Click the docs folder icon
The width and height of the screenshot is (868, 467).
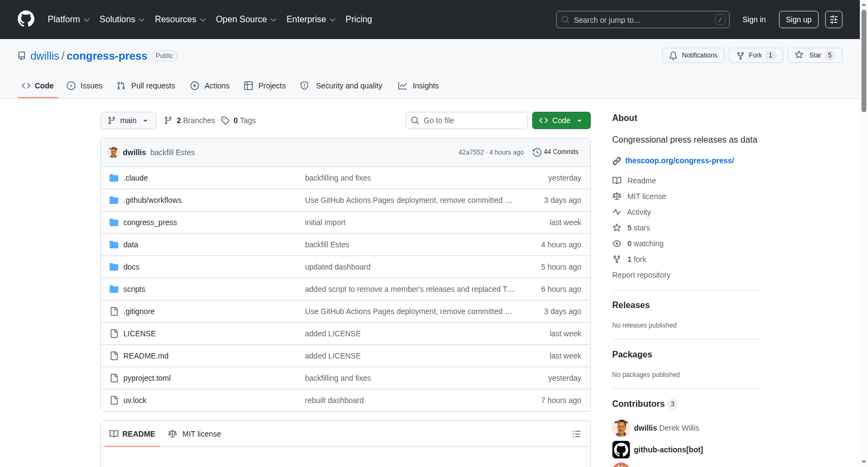pyautogui.click(x=114, y=267)
